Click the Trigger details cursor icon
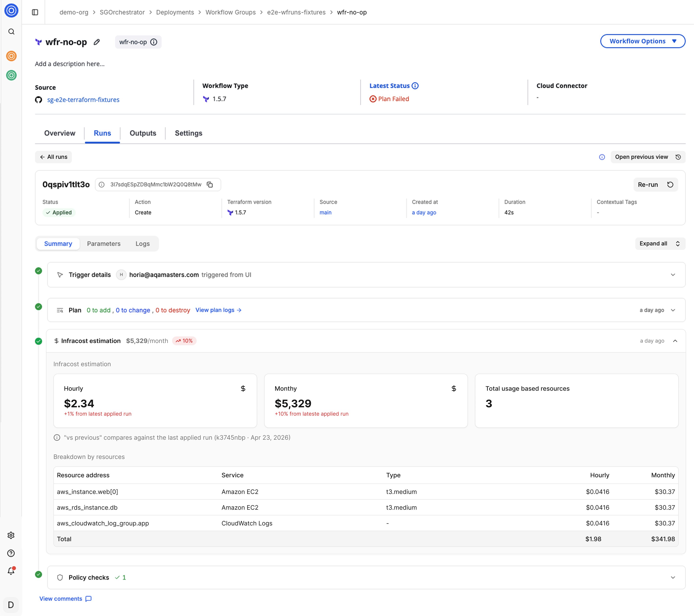This screenshot has width=694, height=616. click(x=60, y=275)
